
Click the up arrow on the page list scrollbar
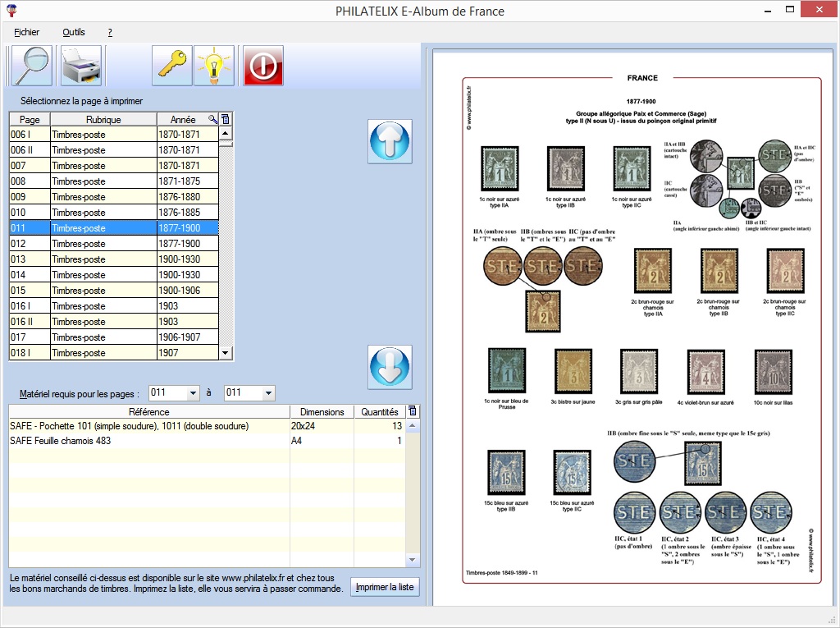pos(224,133)
